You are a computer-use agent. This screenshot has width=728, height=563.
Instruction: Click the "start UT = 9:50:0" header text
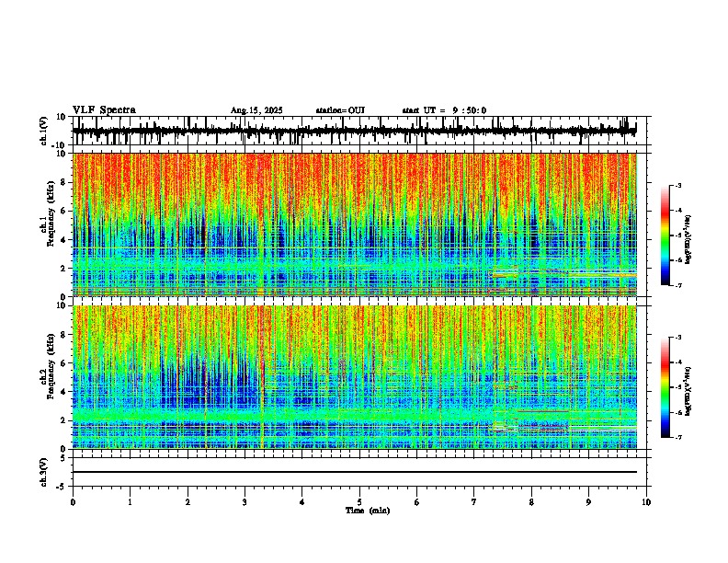(x=444, y=110)
